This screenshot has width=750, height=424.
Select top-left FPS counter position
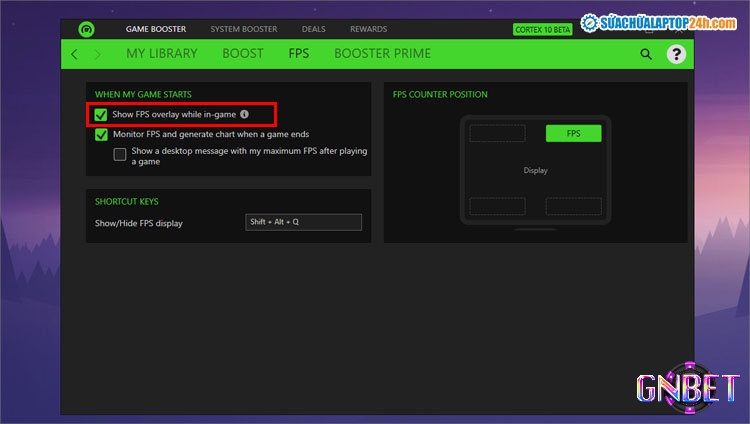497,134
